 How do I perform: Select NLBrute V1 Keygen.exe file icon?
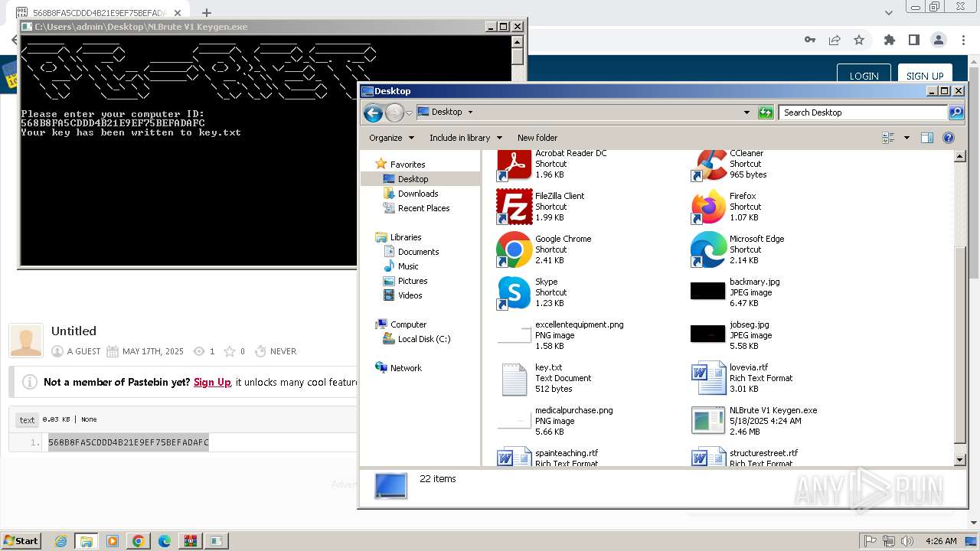click(x=708, y=421)
